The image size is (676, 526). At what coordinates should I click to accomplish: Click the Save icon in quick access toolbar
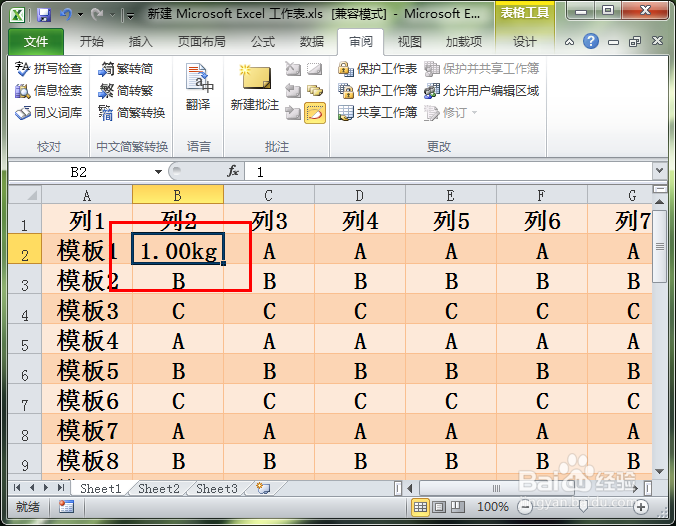coord(44,15)
